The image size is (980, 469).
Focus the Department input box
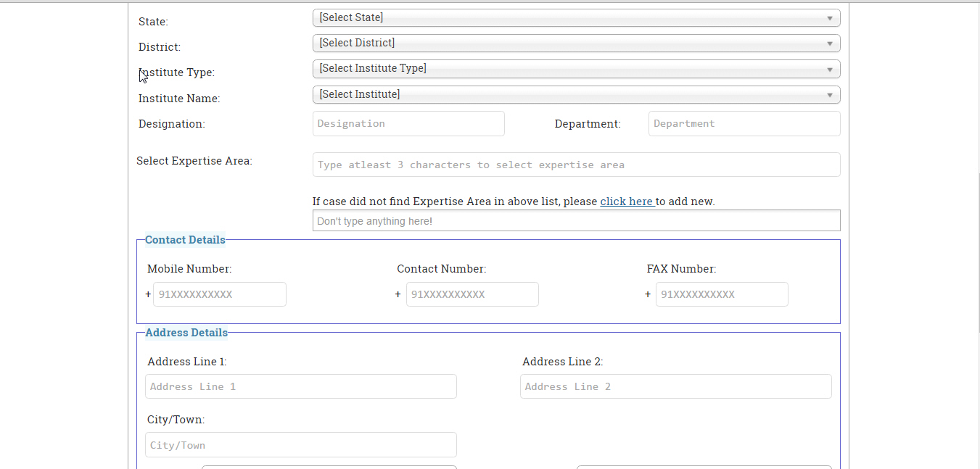(744, 124)
